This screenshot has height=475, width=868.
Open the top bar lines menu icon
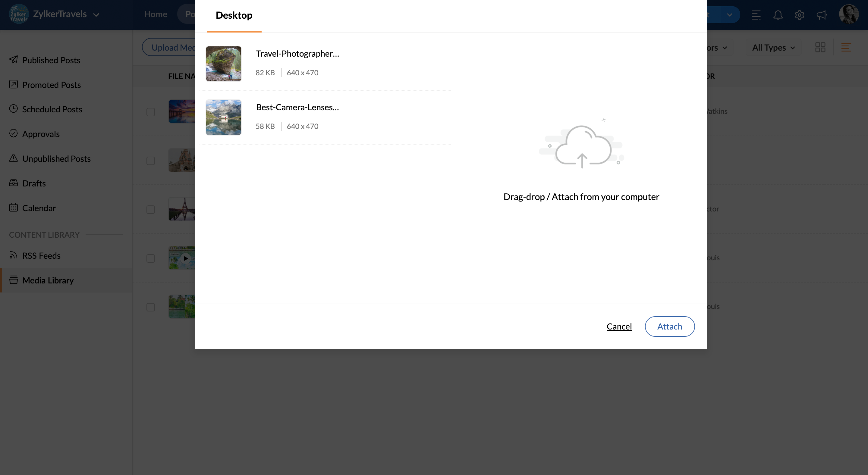(756, 15)
